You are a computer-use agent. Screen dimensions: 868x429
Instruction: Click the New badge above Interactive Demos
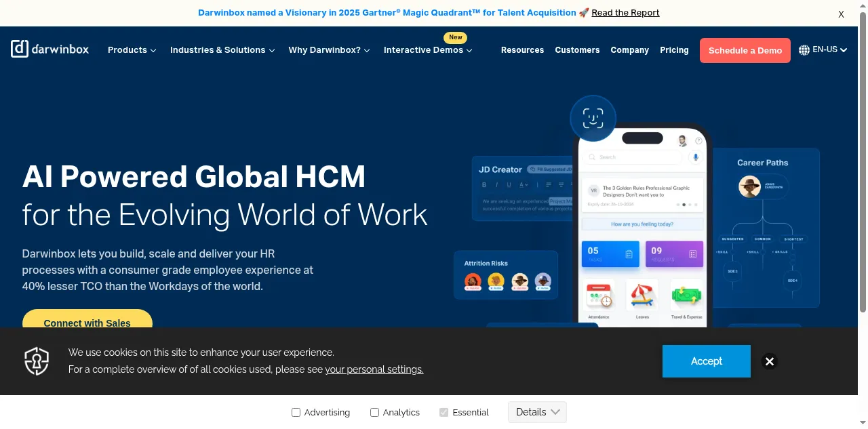456,38
